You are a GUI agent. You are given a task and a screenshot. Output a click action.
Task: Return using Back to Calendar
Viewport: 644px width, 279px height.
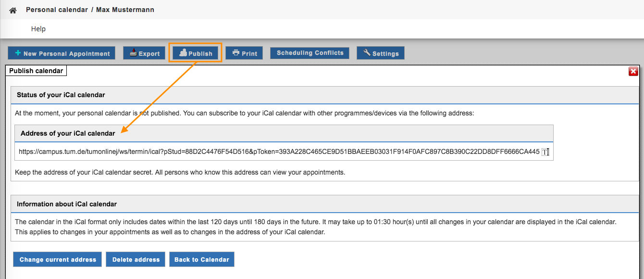pos(201,259)
